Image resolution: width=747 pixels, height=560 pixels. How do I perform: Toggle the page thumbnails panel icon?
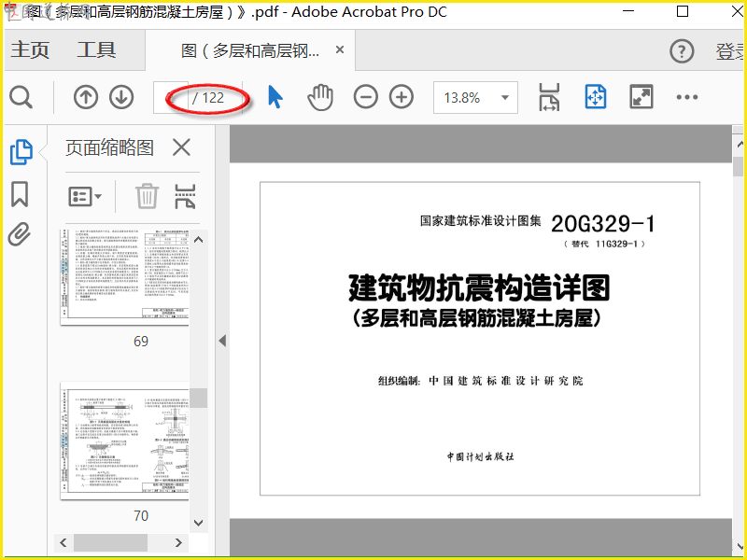pos(21,152)
